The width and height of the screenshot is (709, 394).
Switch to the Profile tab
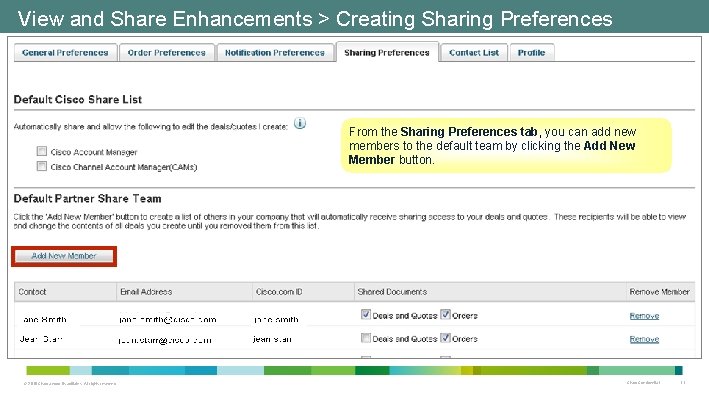(532, 52)
